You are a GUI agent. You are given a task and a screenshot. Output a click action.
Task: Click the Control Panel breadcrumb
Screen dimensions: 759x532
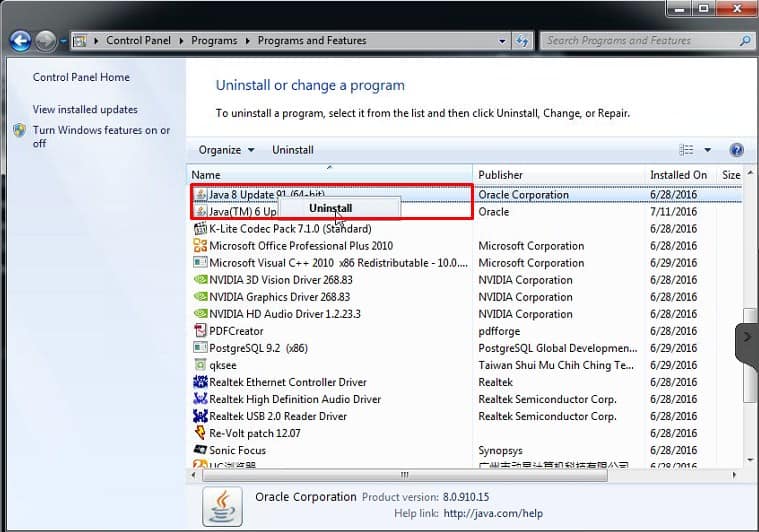[138, 41]
